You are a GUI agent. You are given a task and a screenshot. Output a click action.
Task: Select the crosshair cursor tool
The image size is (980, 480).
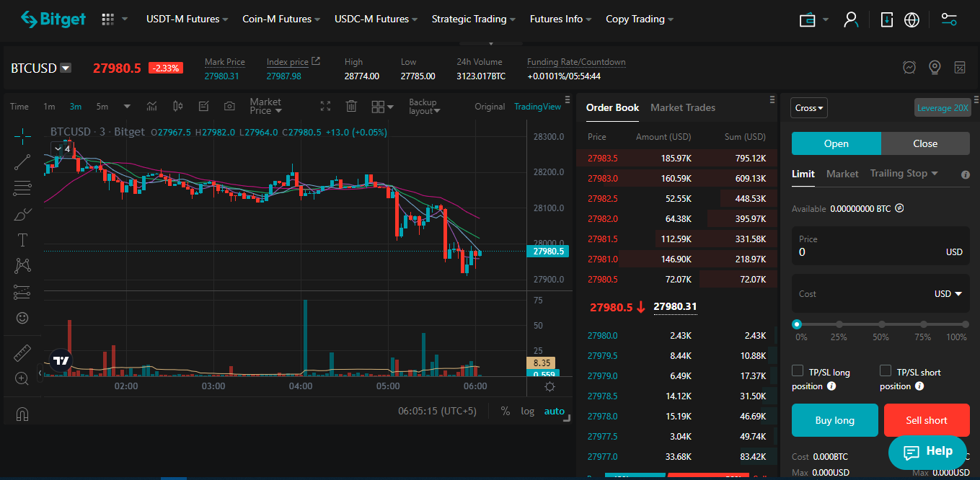22,135
